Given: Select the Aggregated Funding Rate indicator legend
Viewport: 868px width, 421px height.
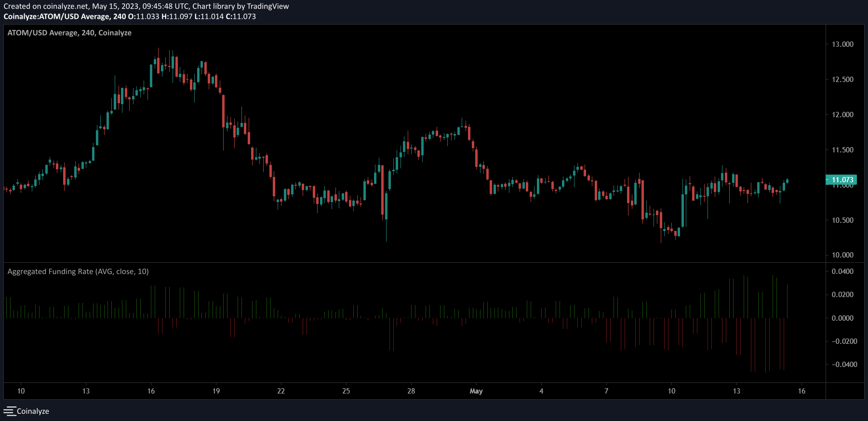Looking at the screenshot, I should (78, 272).
